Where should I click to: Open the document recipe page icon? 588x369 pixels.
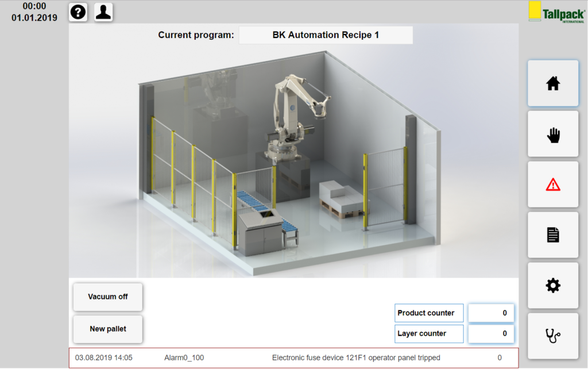pyautogui.click(x=552, y=235)
